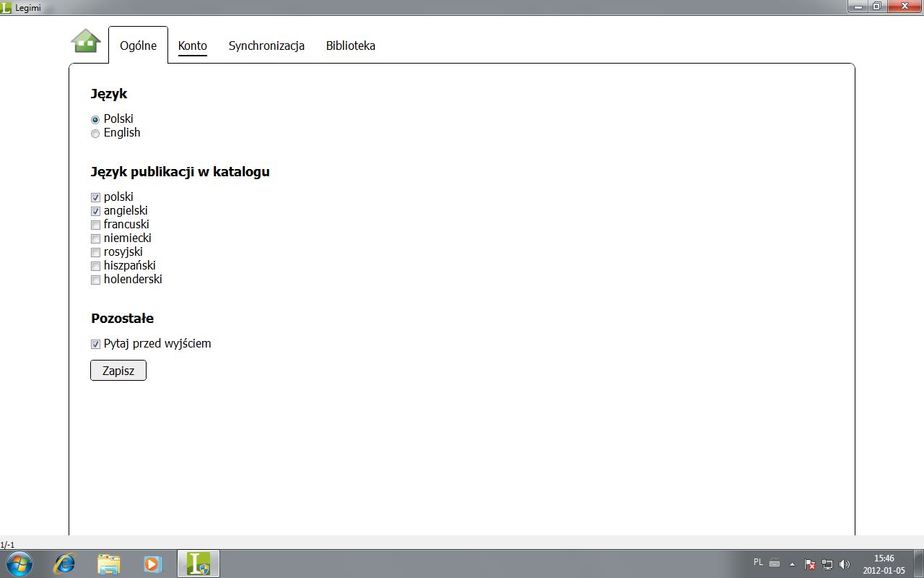Go to the Legimi home screen icon
924x578 pixels.
tap(85, 41)
